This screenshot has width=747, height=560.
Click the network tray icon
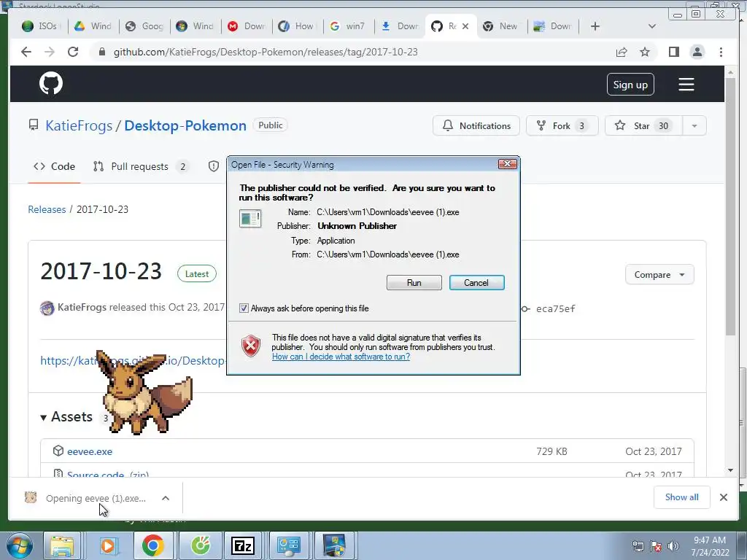pyautogui.click(x=638, y=546)
